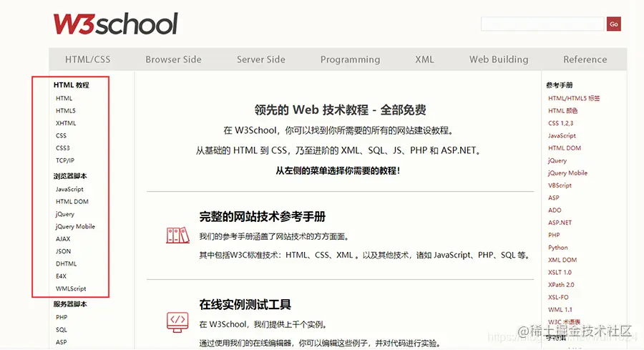
Task: Open the Reference nav tab
Action: [x=585, y=59]
